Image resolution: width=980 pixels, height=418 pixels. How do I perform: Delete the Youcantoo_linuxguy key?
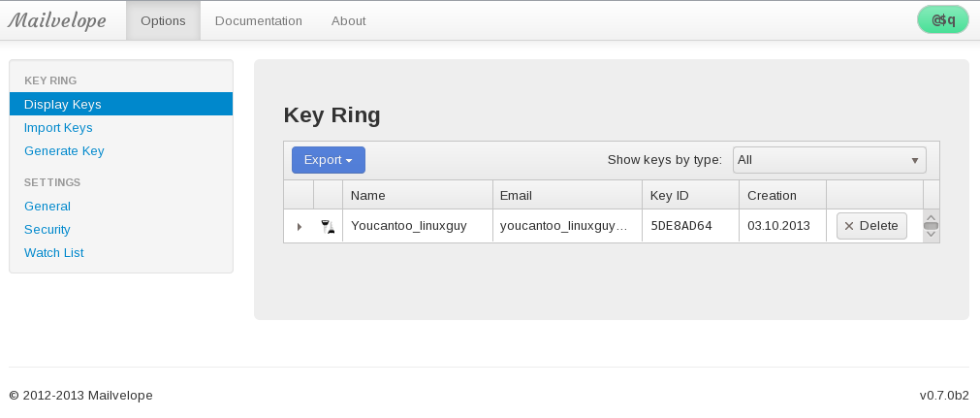[x=871, y=226]
